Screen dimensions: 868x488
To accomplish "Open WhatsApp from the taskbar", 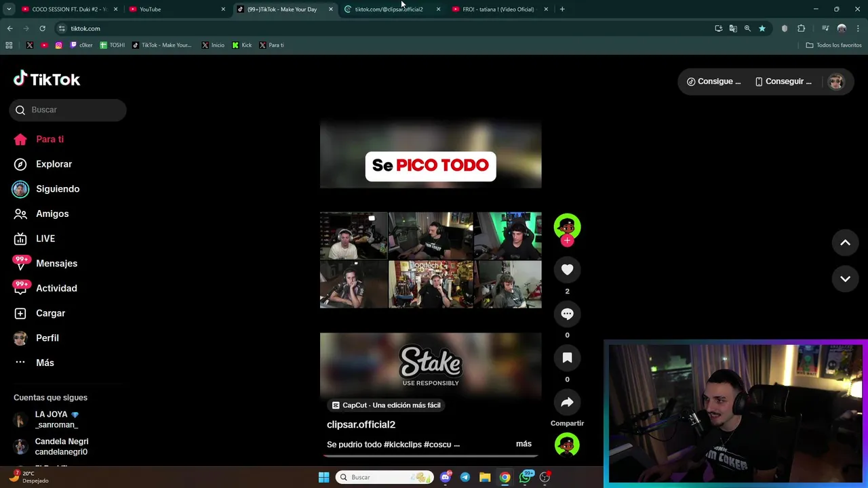I will click(525, 477).
